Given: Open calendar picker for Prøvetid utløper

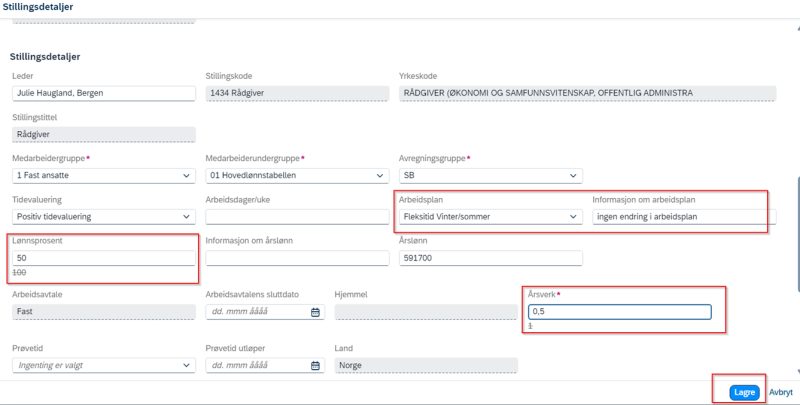Looking at the screenshot, I should (315, 365).
